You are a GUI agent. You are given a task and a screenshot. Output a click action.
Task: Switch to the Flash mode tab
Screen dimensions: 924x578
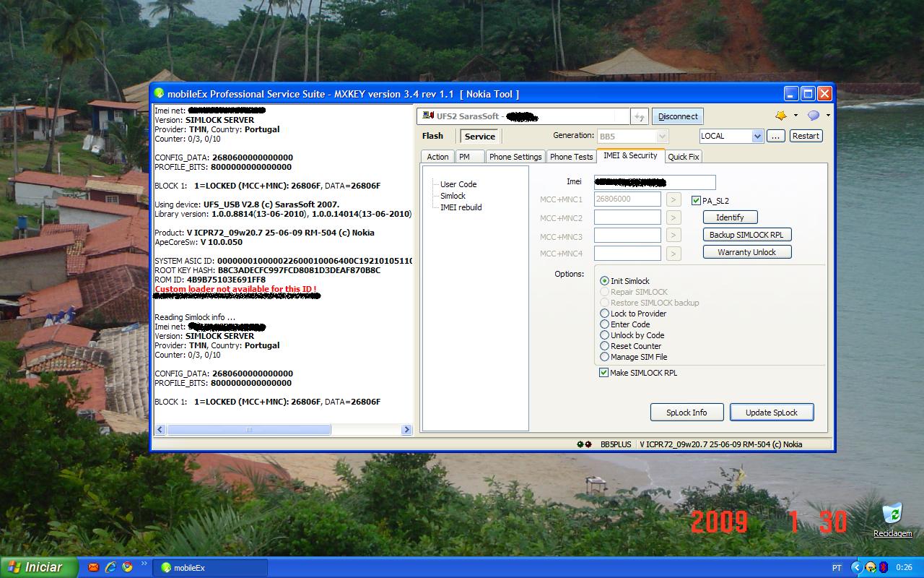point(432,136)
